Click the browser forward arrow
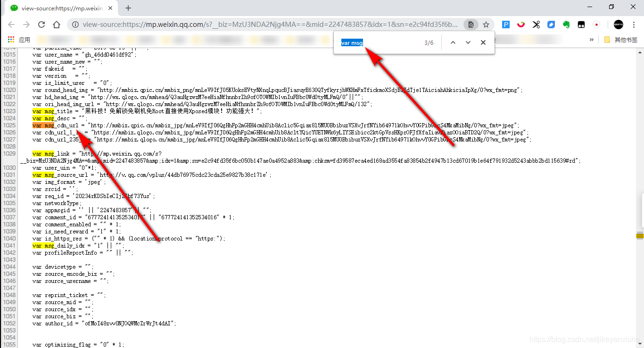The width and height of the screenshot is (644, 348). tap(26, 25)
